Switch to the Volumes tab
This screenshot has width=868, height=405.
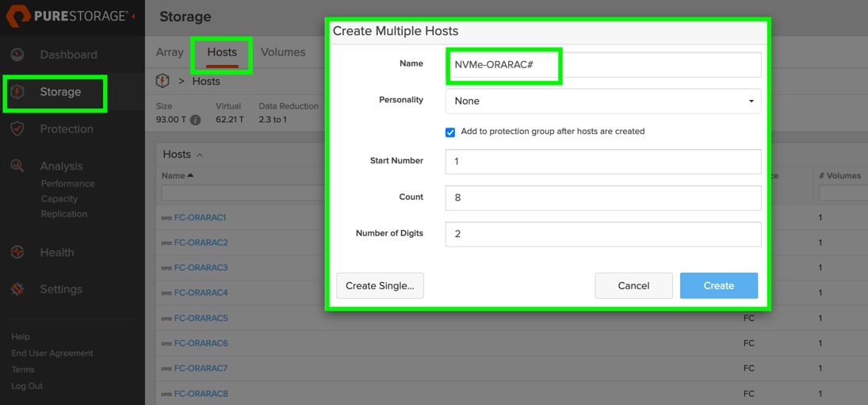coord(283,52)
